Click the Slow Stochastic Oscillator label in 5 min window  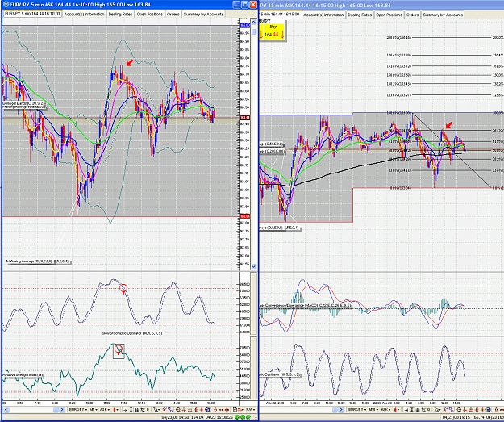point(131,333)
